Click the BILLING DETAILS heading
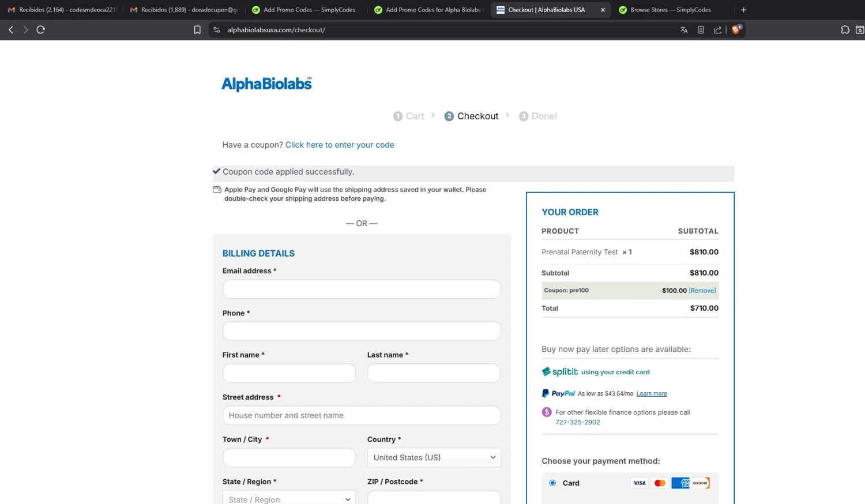The height and width of the screenshot is (504, 865). (258, 253)
